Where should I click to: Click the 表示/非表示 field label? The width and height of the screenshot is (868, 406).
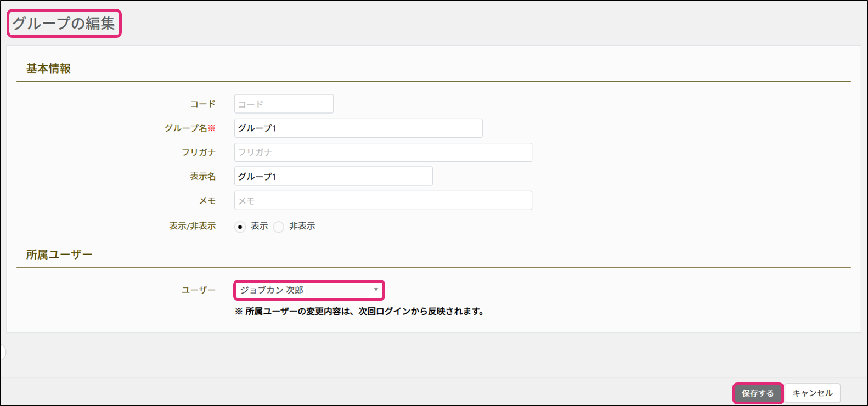pos(192,226)
